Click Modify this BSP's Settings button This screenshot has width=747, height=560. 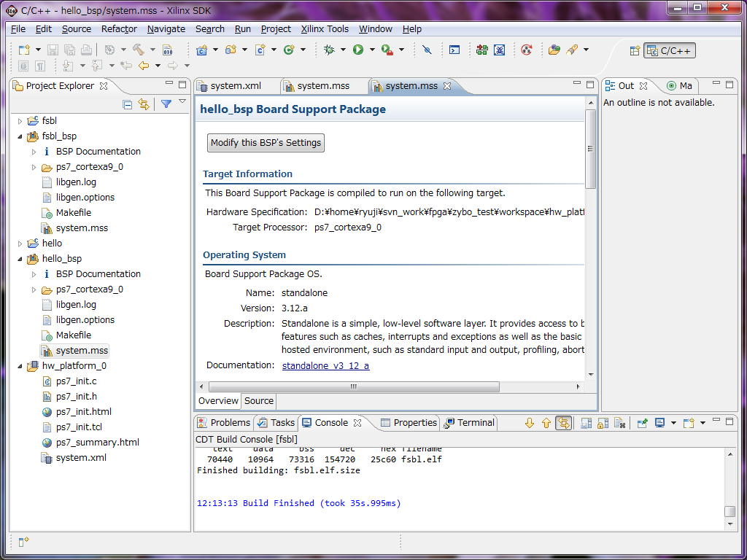pos(266,143)
